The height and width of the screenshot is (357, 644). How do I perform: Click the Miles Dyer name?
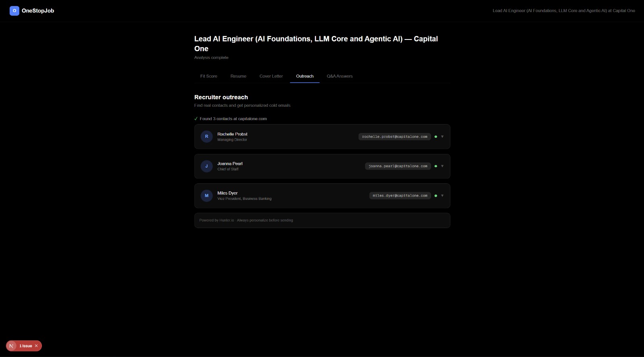227,193
